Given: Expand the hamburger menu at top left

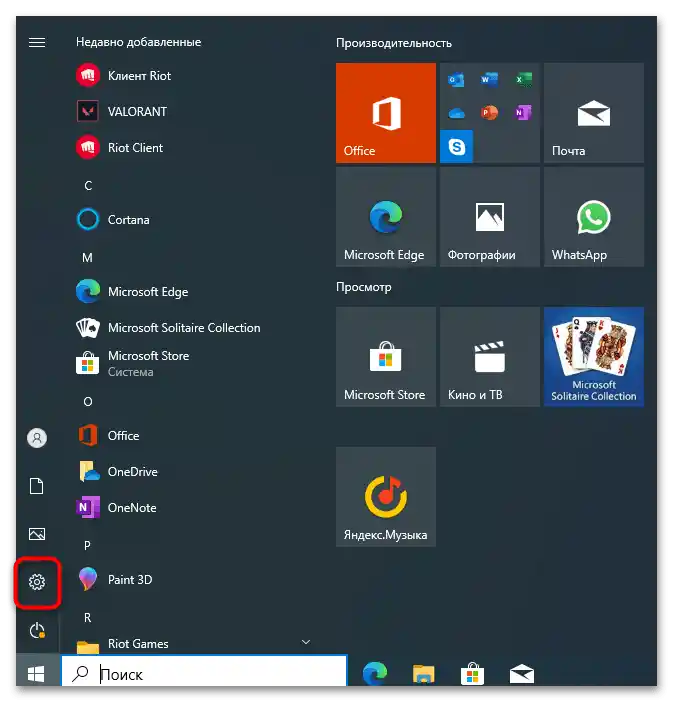Looking at the screenshot, I should (37, 42).
